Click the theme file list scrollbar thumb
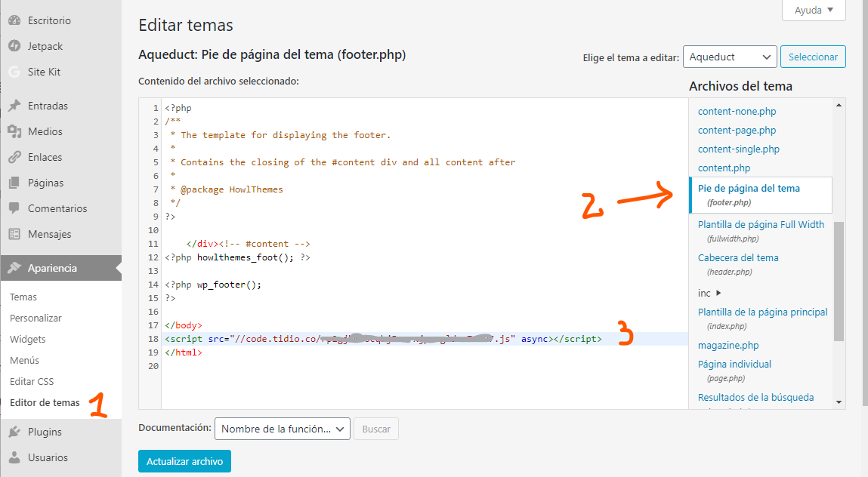The height and width of the screenshot is (477, 868). [x=839, y=281]
